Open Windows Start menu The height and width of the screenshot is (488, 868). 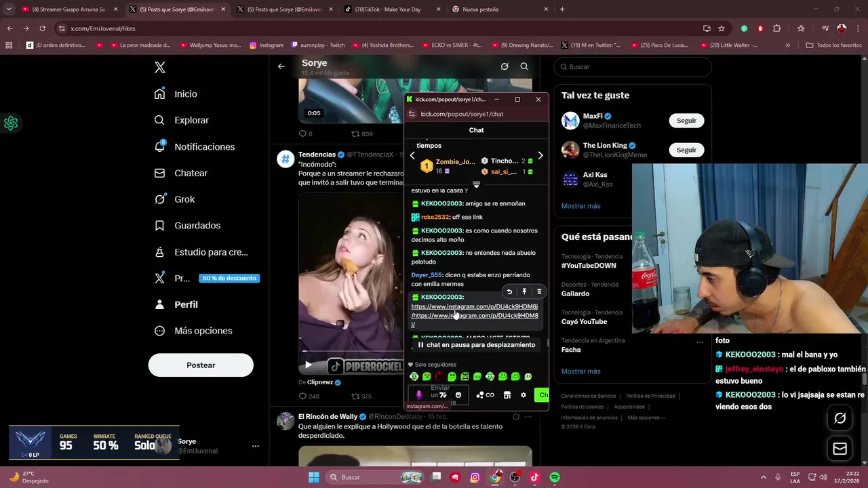[x=313, y=477]
